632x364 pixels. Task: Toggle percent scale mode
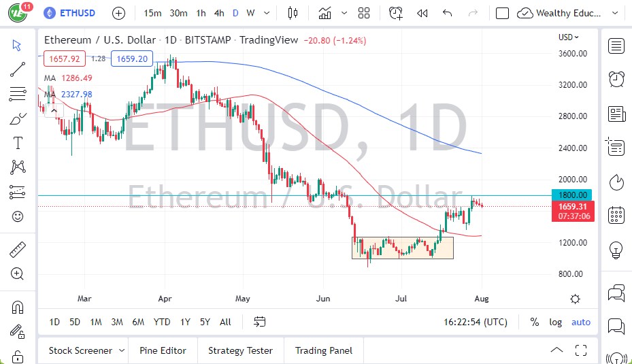pos(535,322)
